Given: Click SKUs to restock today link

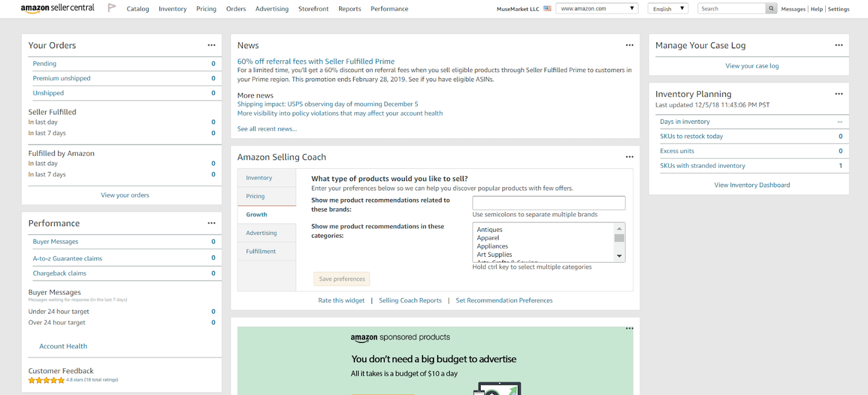Looking at the screenshot, I should [692, 136].
